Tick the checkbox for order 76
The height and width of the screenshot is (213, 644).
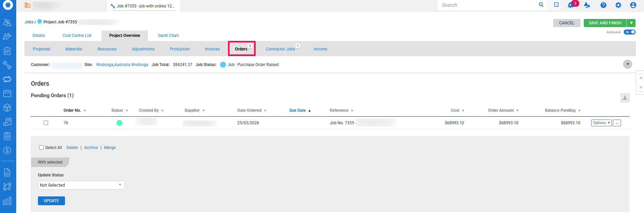click(x=46, y=123)
